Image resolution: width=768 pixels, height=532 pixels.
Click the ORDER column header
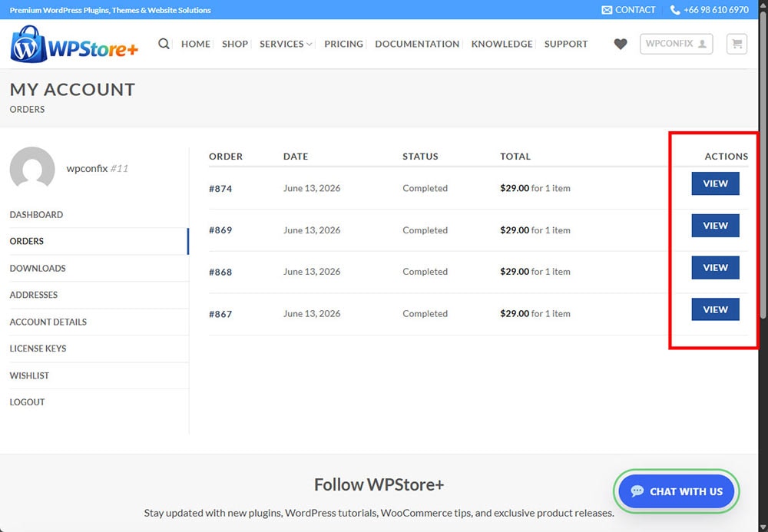pos(226,157)
